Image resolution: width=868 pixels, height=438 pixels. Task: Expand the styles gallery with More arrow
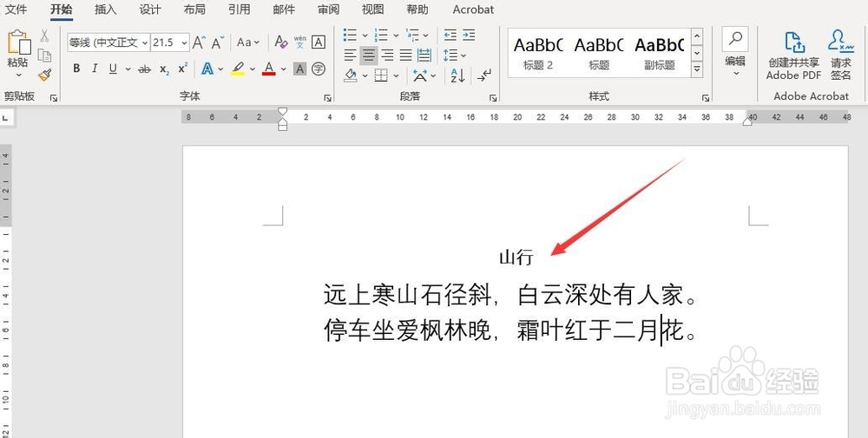pos(697,69)
